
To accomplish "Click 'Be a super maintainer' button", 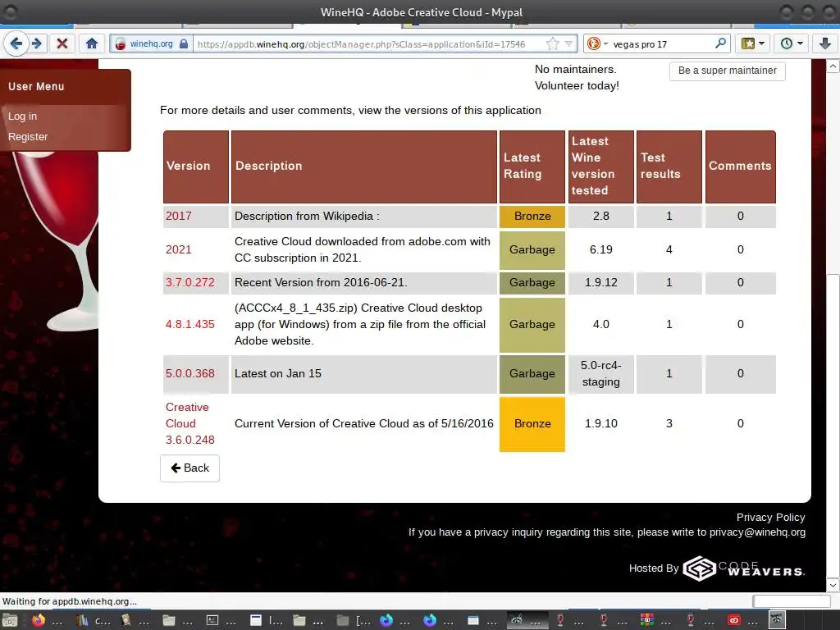I will click(727, 71).
